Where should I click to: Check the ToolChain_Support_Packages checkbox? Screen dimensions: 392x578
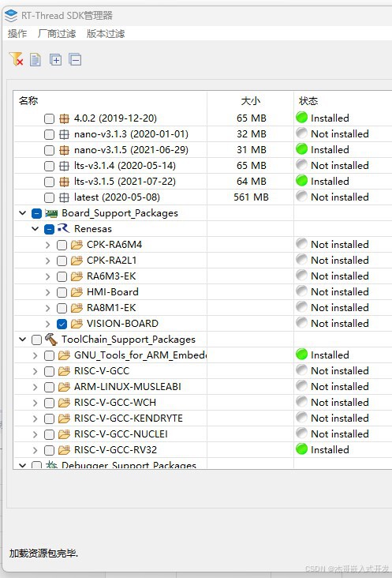[x=36, y=340]
